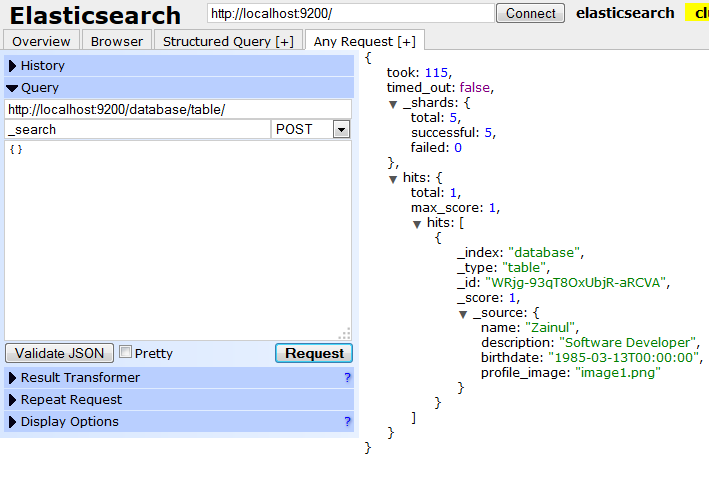Click the birthdate value 1985-03-13T00:00:00
The width and height of the screenshot is (709, 496).
coord(624,357)
